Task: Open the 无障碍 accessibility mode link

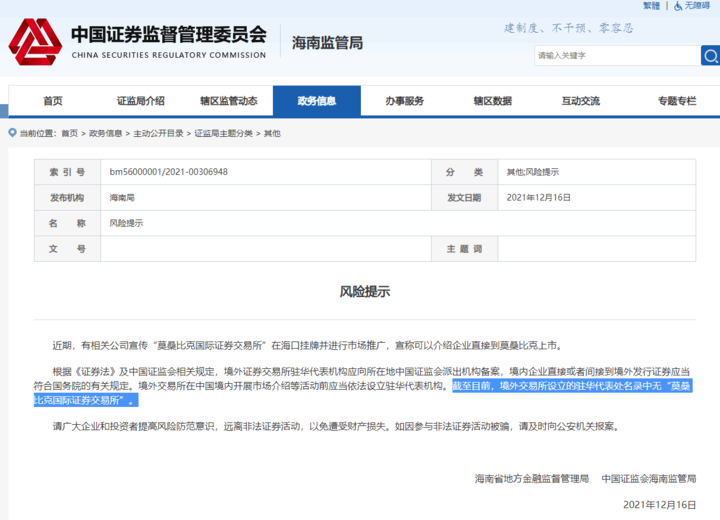Action: pyautogui.click(x=700, y=6)
